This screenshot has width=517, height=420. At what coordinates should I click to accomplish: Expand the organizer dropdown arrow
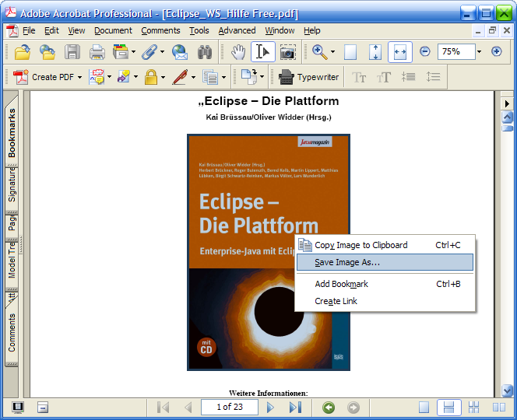point(133,51)
